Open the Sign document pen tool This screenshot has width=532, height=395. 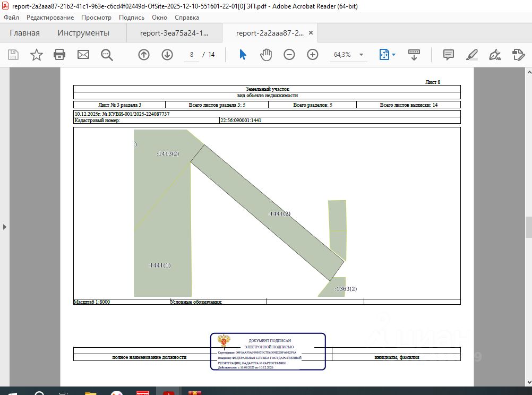[495, 55]
